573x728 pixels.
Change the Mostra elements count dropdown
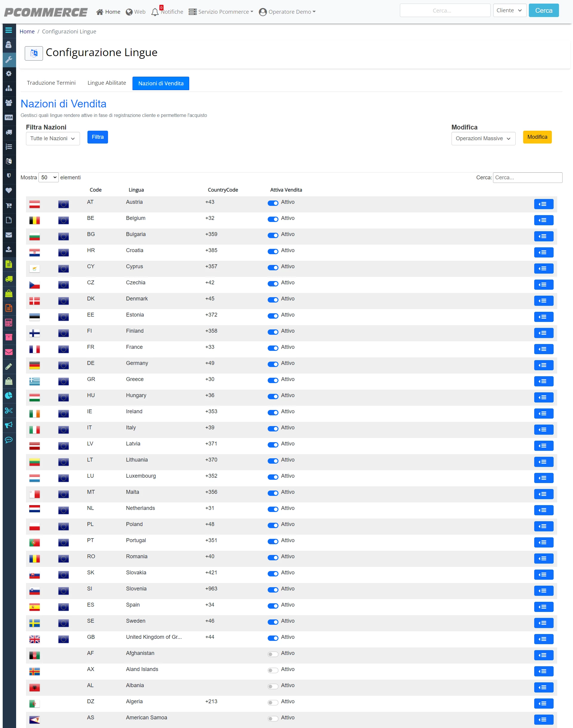49,178
